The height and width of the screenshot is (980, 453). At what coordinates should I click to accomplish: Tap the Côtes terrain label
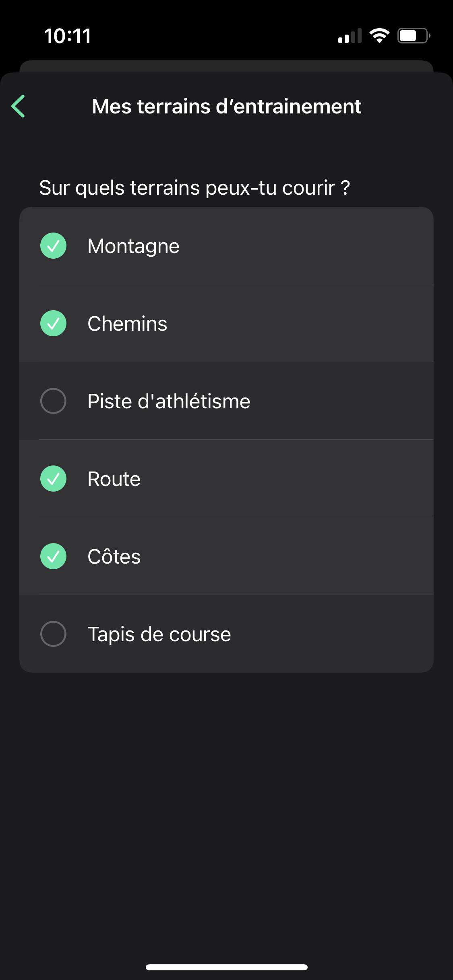(x=114, y=557)
